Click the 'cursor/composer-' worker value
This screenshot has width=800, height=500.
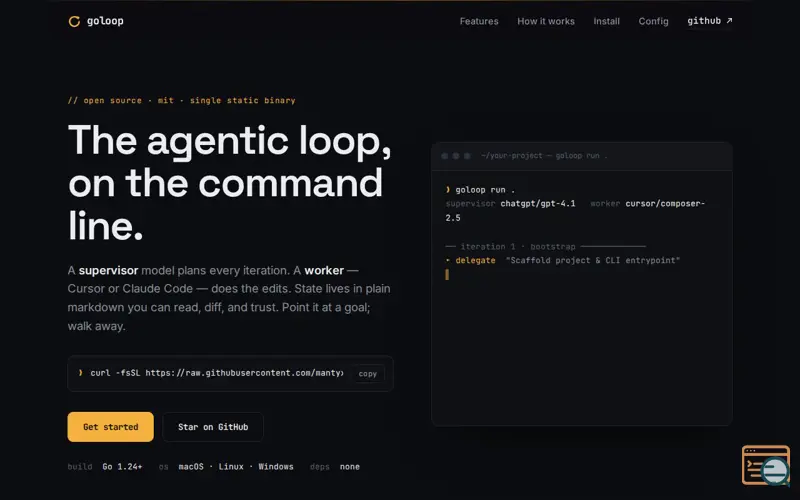click(665, 204)
